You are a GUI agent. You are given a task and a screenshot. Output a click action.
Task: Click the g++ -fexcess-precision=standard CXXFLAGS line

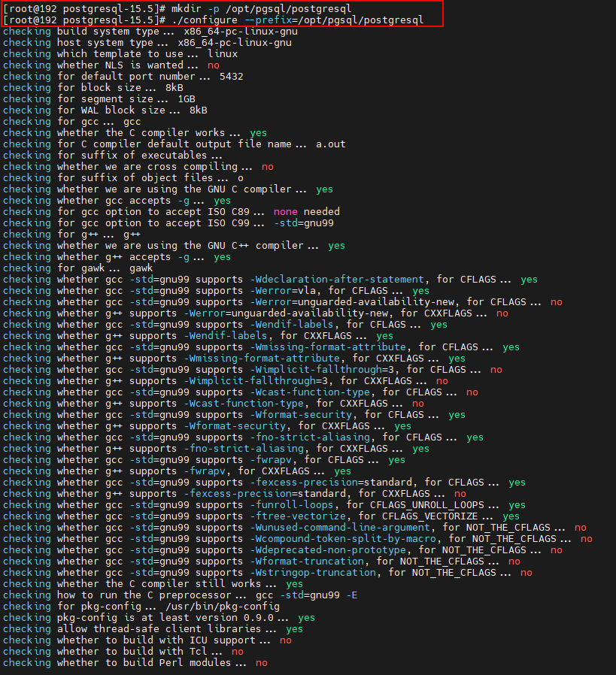pyautogui.click(x=235, y=493)
